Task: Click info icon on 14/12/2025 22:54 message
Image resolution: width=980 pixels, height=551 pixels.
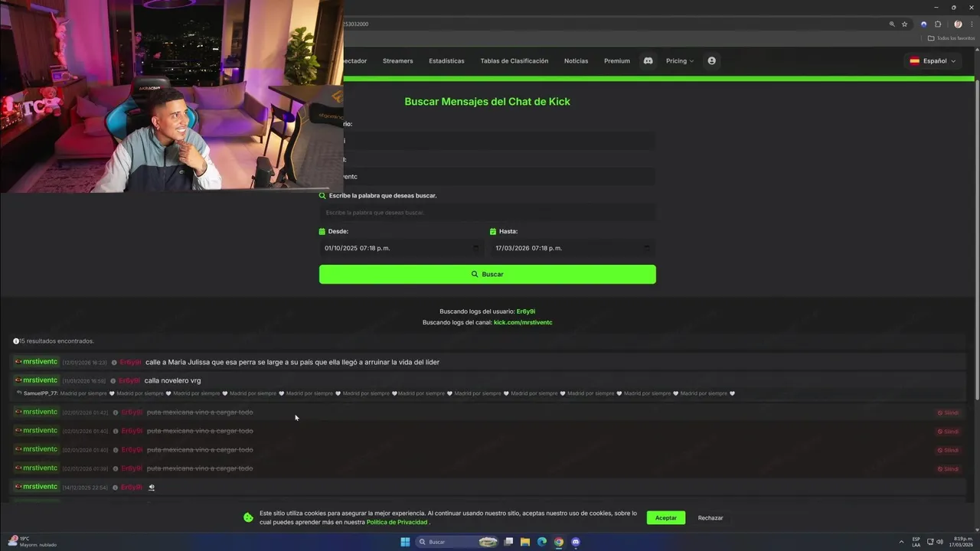Action: (116, 487)
